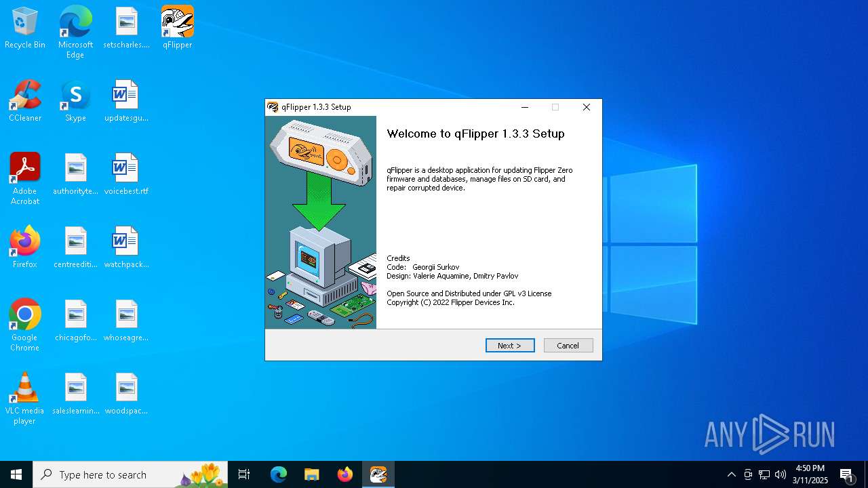Select the saleslearnin... image file icon
The height and width of the screenshot is (488, 868).
(x=75, y=394)
